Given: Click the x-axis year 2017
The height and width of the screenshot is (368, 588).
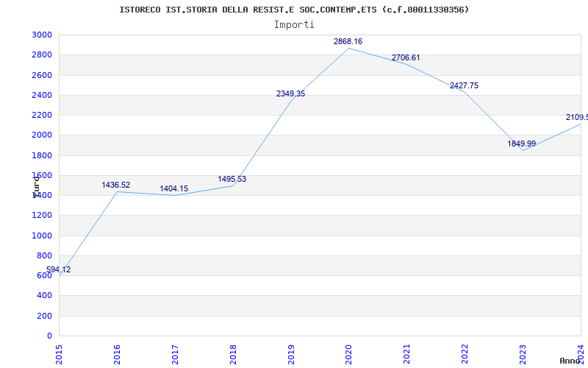Looking at the screenshot, I should coord(175,355).
